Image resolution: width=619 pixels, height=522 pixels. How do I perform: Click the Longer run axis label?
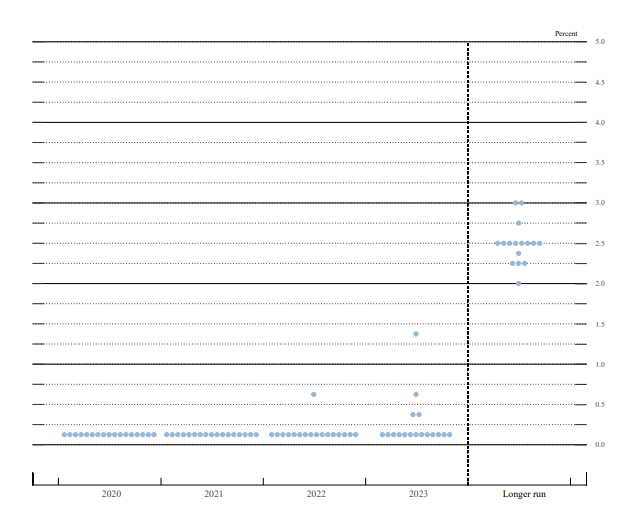click(524, 494)
